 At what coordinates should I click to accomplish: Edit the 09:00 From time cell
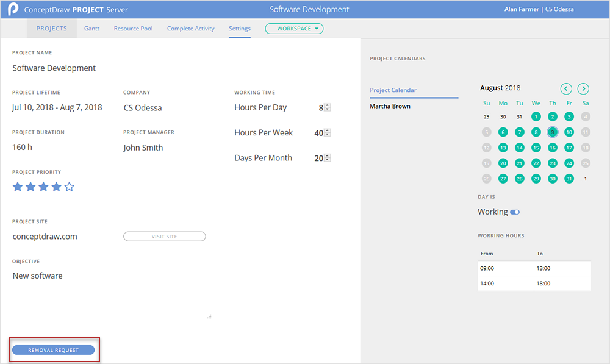click(x=506, y=268)
